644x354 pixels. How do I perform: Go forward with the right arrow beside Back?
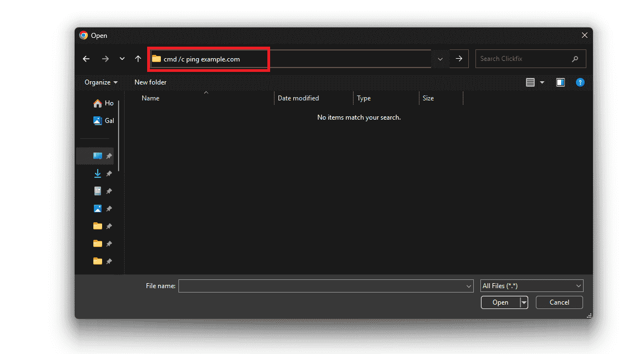[x=105, y=59]
